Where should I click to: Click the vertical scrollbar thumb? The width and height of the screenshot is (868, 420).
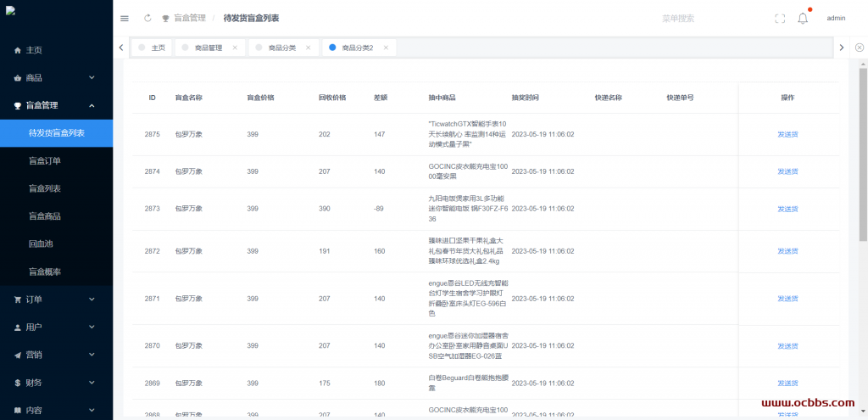[863, 154]
